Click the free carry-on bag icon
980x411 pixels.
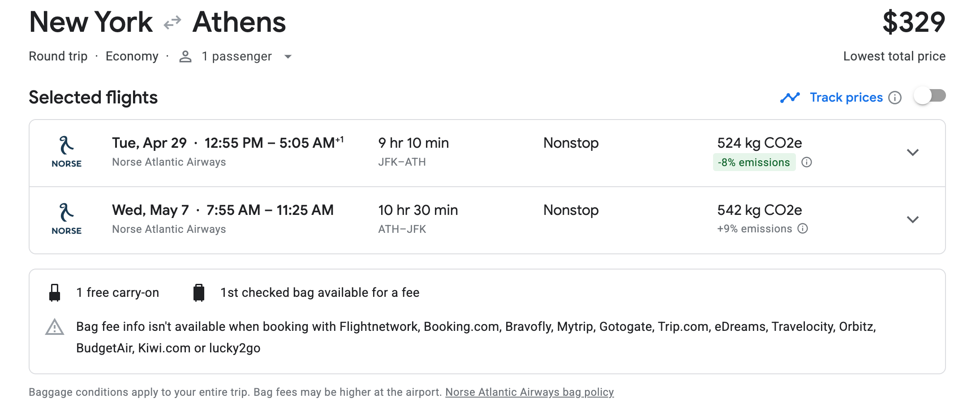(55, 293)
